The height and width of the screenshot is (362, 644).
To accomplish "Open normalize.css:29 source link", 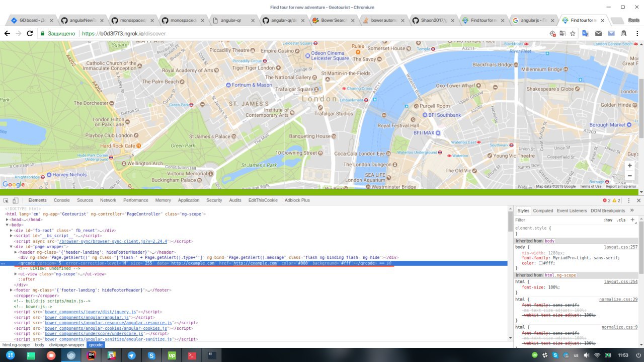I will (x=618, y=300).
